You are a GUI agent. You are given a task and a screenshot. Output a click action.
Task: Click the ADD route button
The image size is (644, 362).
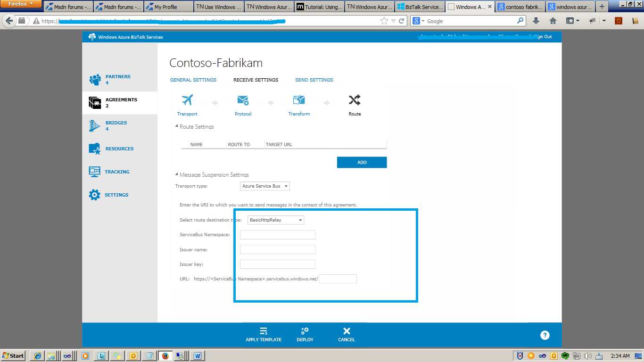pos(362,162)
